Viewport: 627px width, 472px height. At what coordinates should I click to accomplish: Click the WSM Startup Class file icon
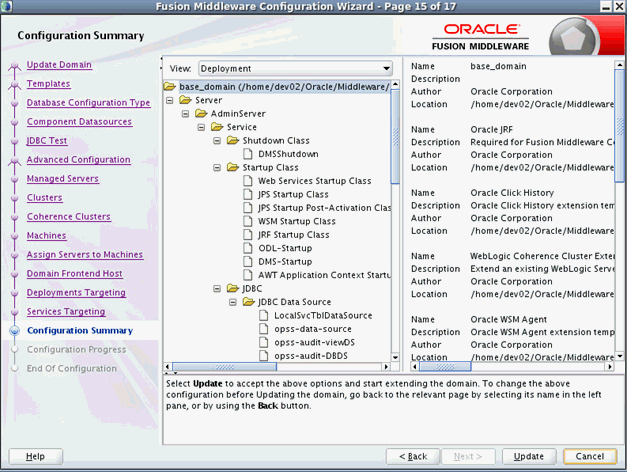pos(248,221)
